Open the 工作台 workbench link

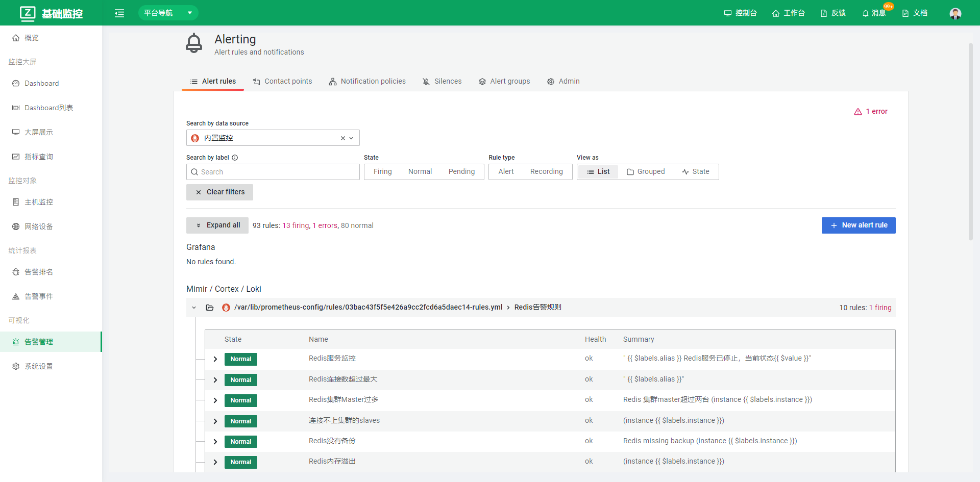tap(788, 13)
